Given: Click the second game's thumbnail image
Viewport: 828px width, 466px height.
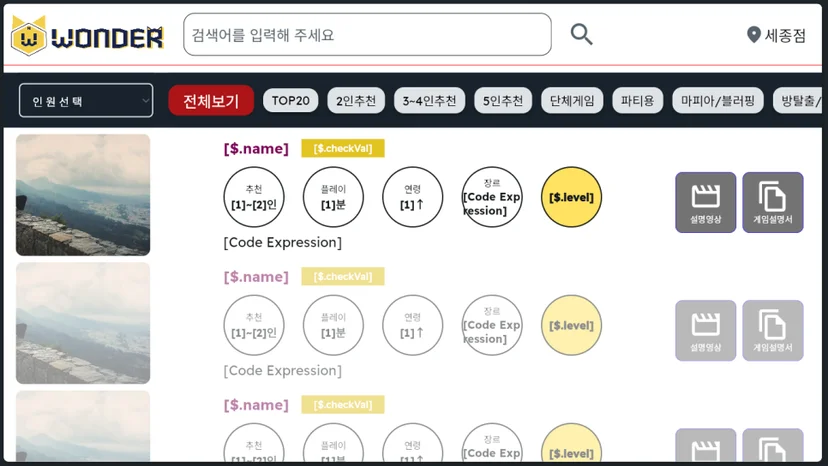Looking at the screenshot, I should click(83, 323).
